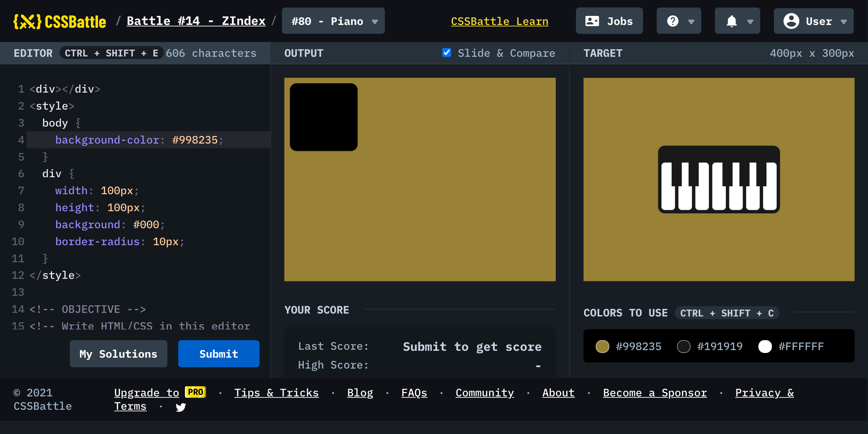The width and height of the screenshot is (868, 434).
Task: Open help via question mark icon
Action: (x=673, y=21)
